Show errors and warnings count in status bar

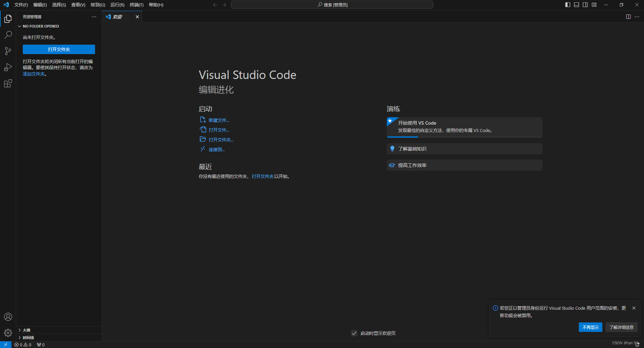[23, 345]
